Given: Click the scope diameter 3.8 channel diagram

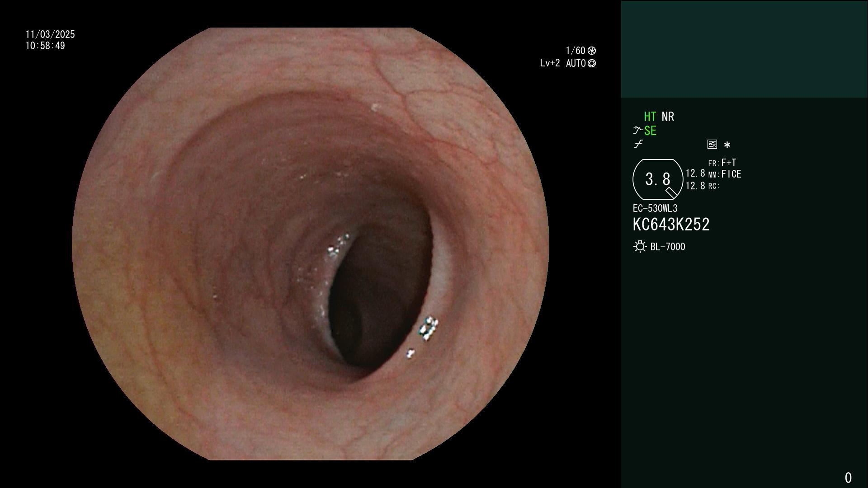Looking at the screenshot, I should click(658, 179).
